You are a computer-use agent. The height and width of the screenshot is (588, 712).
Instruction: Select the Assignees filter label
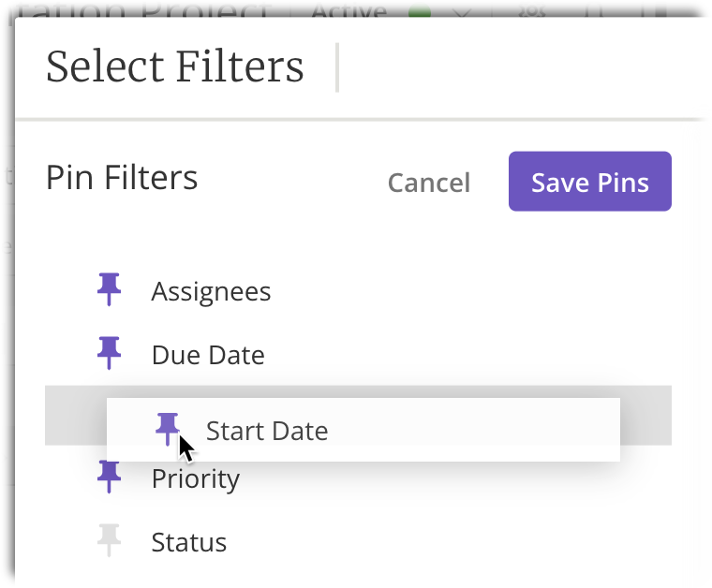pos(211,291)
